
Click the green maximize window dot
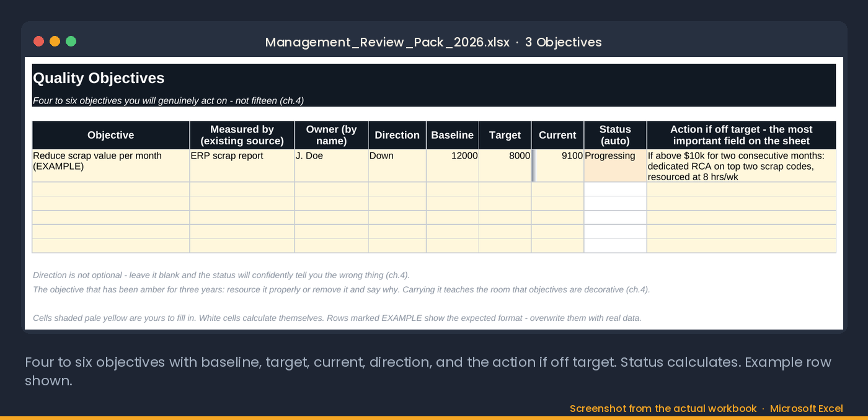click(x=71, y=42)
